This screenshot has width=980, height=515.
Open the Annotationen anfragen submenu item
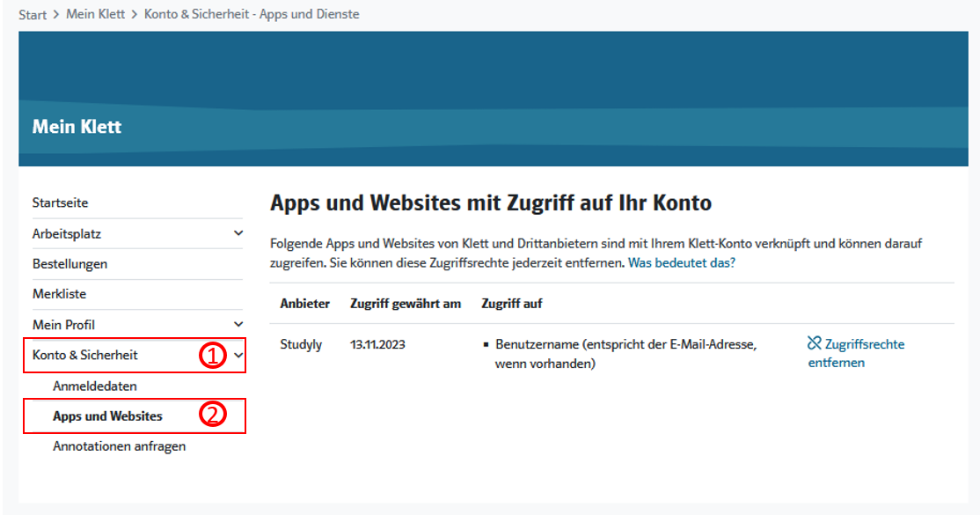[119, 446]
